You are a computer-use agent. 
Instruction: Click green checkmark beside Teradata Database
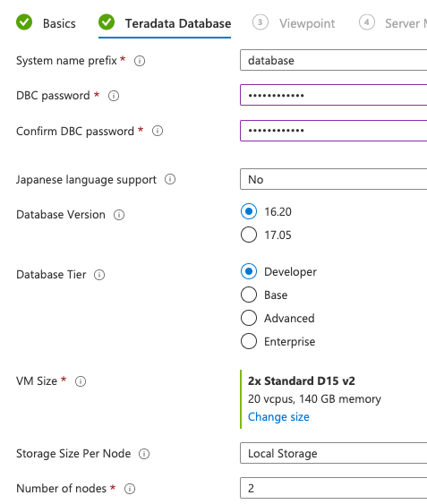click(107, 22)
